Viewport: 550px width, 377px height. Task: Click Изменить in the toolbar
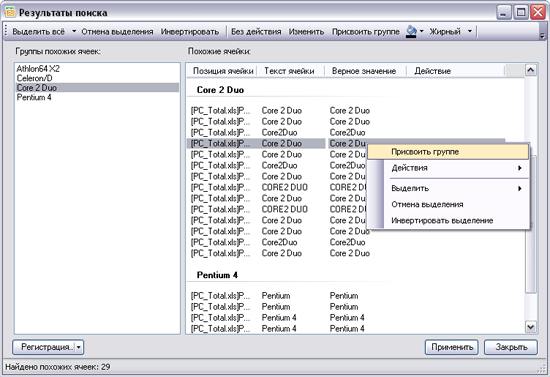pyautogui.click(x=306, y=32)
